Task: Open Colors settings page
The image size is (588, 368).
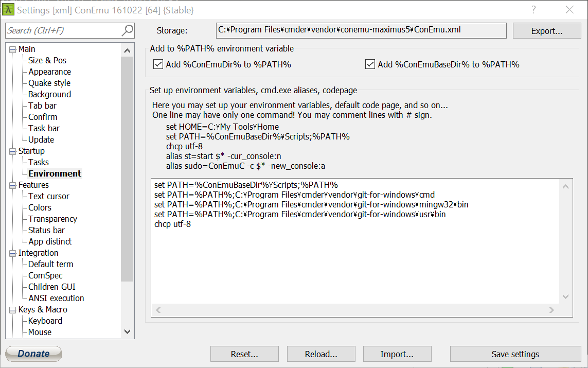Action: (40, 207)
